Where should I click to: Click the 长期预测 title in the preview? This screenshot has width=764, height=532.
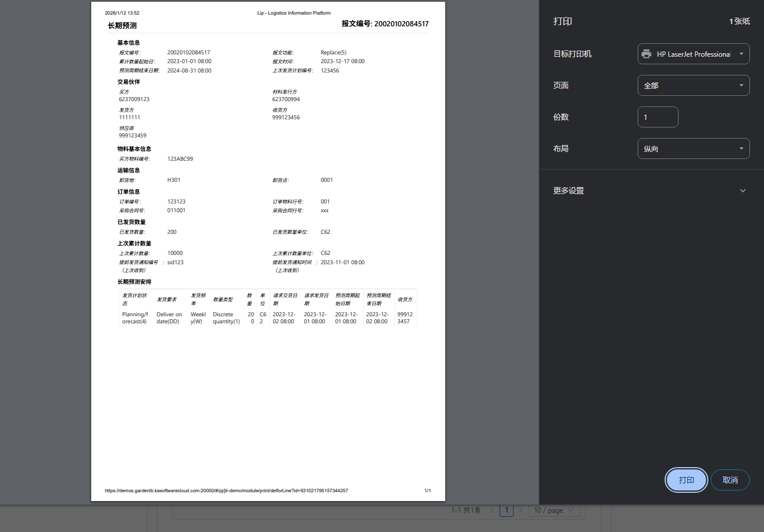point(122,26)
